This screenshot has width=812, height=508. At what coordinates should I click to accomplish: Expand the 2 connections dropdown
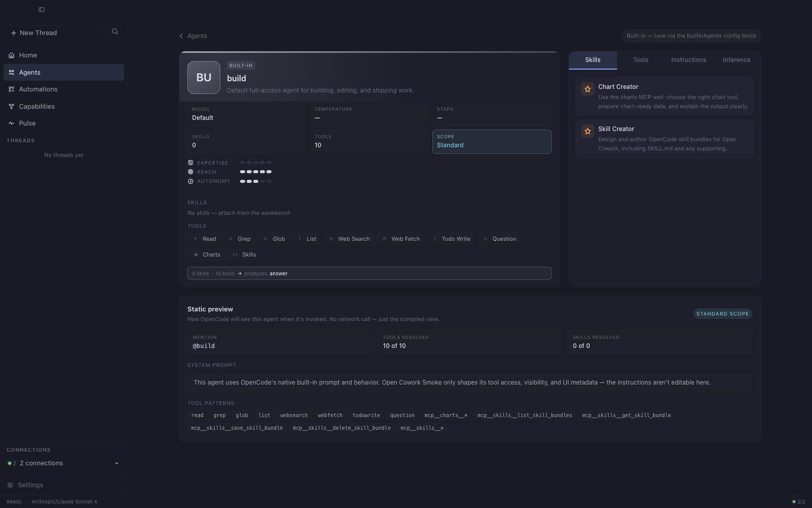click(x=64, y=463)
